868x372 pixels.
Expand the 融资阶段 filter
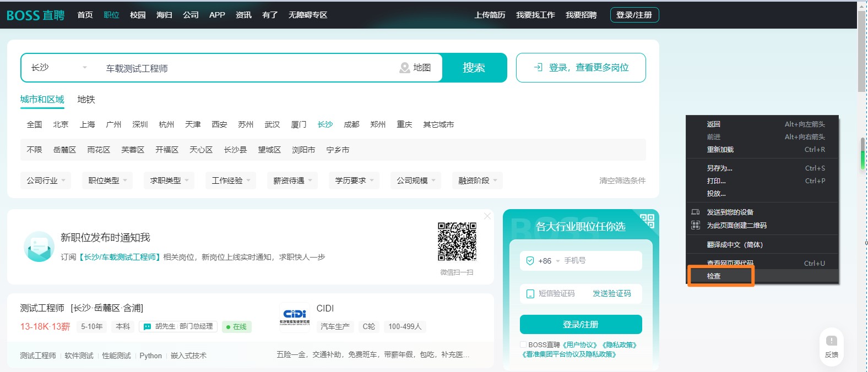[x=478, y=180]
